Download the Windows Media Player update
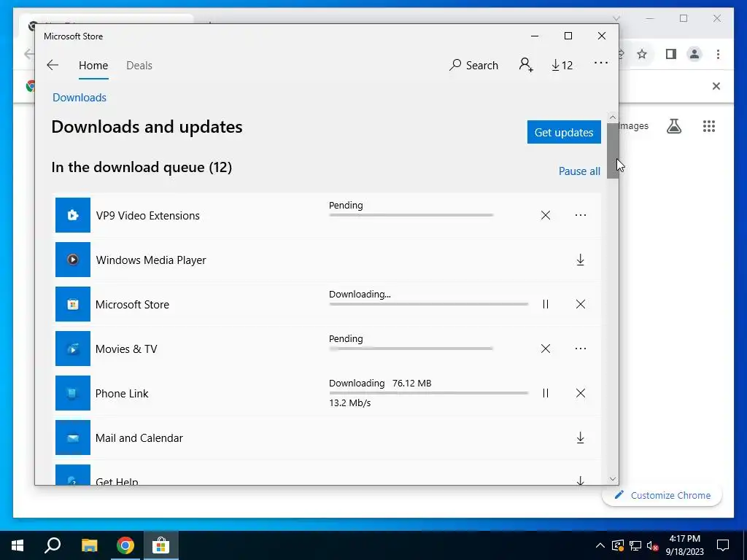The image size is (747, 560). click(580, 260)
